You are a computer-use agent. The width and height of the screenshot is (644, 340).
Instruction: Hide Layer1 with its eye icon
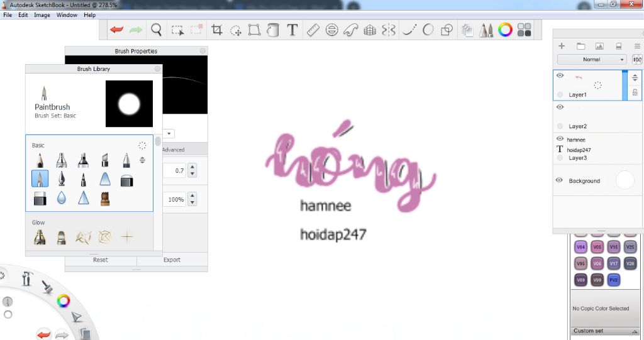[560, 75]
